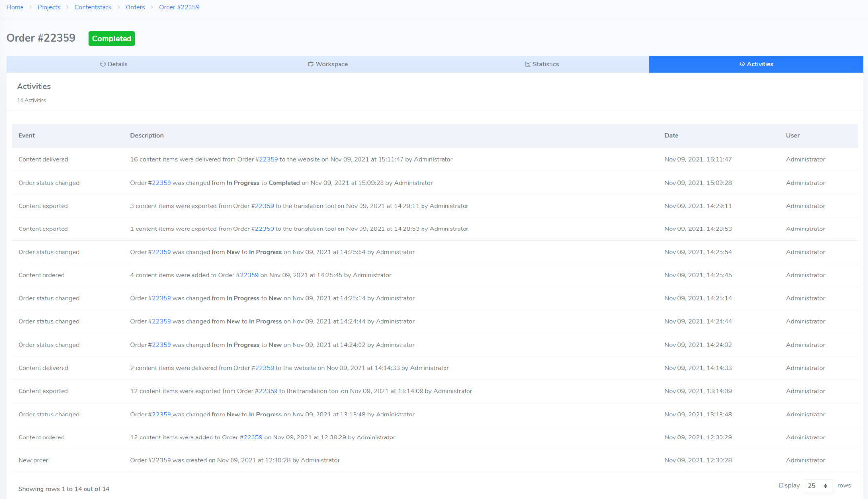868x499 pixels.
Task: Click 'Showing rows 1 to 14 out of 14'
Action: pos(64,489)
